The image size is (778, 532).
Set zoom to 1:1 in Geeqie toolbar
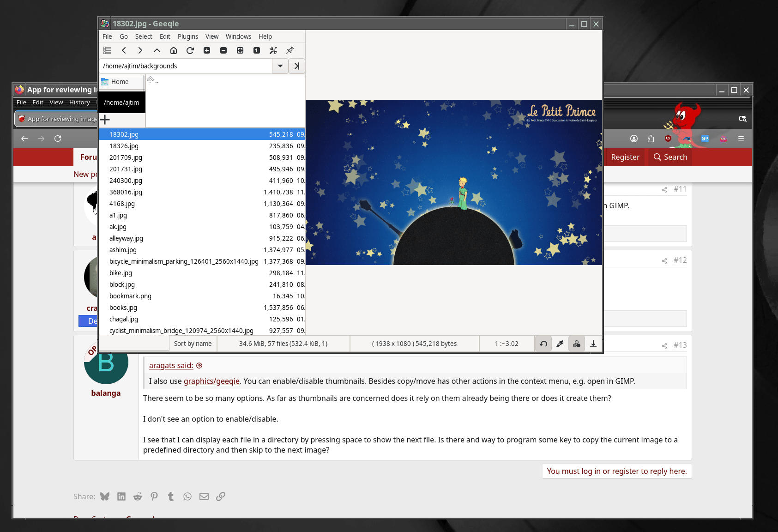tap(257, 50)
